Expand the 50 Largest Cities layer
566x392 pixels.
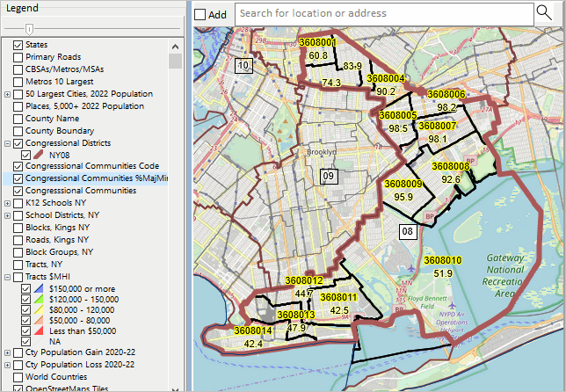7,94
